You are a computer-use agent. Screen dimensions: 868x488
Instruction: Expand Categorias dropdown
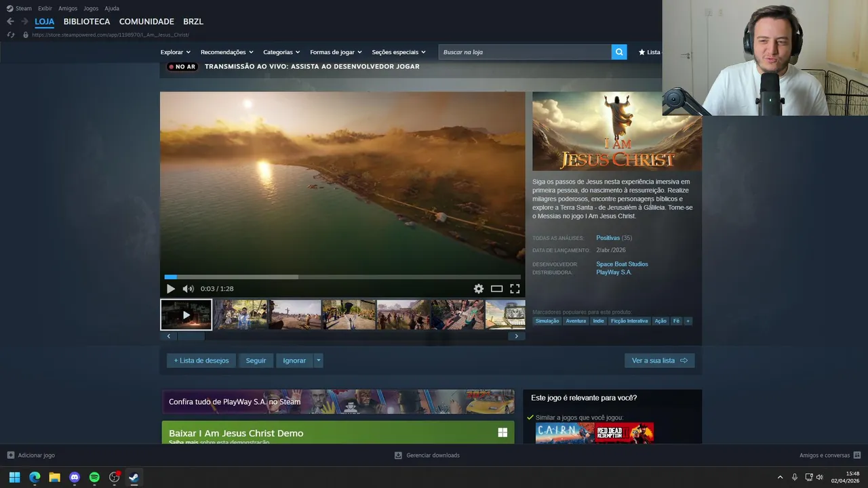(282, 52)
